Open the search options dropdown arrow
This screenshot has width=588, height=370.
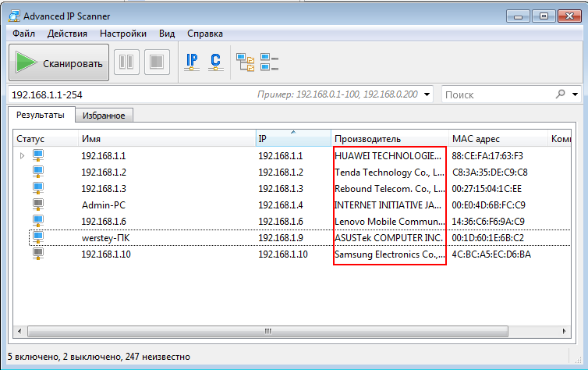coord(575,94)
